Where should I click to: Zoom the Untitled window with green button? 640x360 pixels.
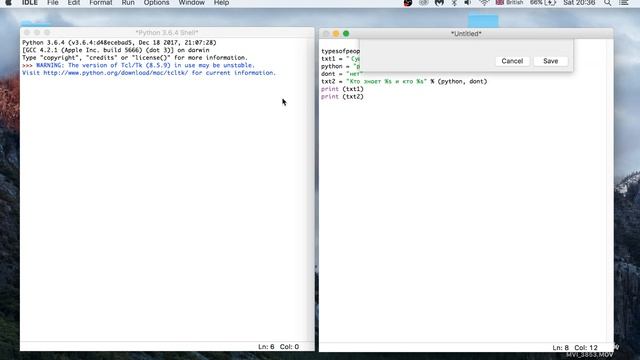[x=346, y=33]
